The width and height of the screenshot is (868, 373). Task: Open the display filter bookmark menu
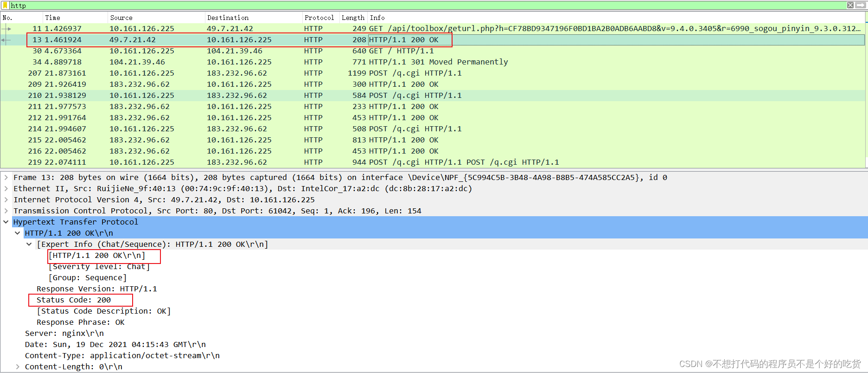tap(6, 5)
